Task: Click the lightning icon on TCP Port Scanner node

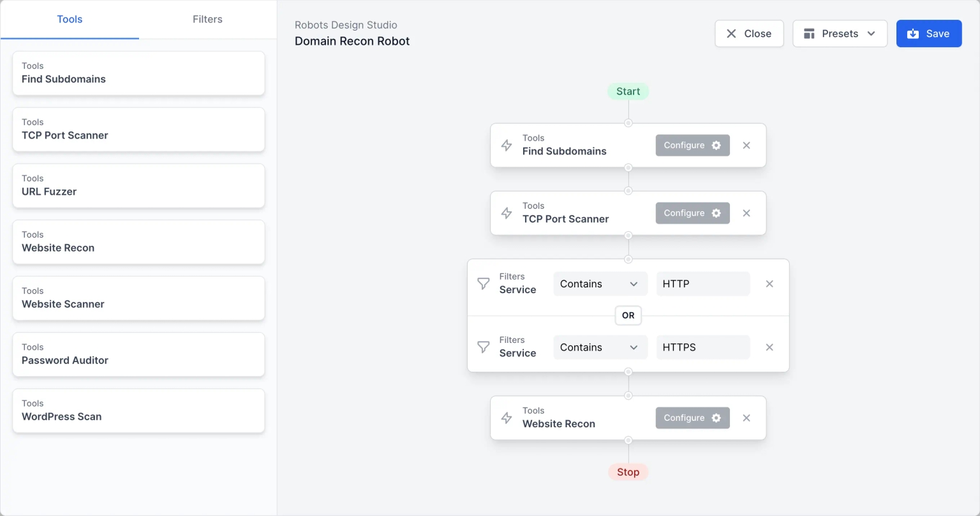Action: (x=507, y=213)
